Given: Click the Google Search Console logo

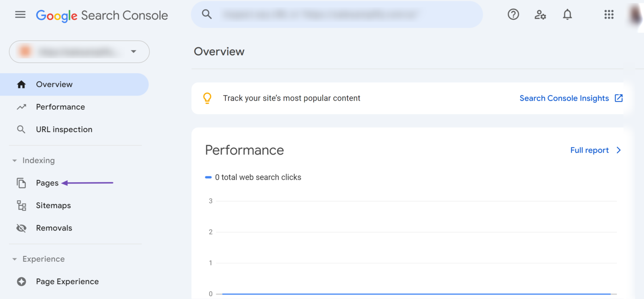Looking at the screenshot, I should tap(102, 15).
